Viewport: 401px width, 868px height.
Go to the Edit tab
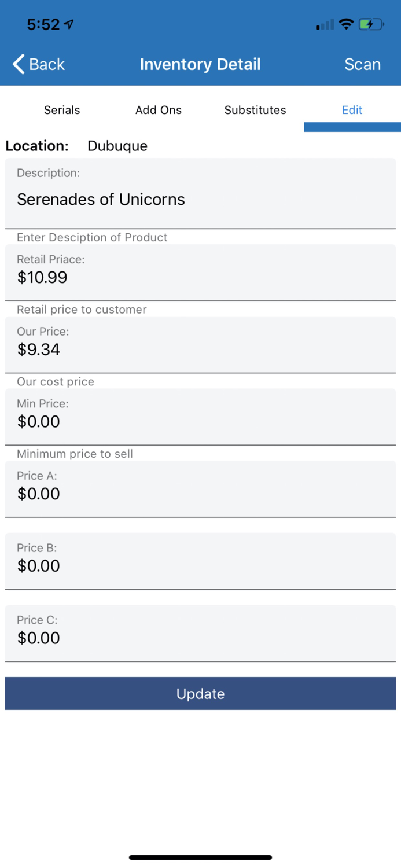[x=352, y=110]
